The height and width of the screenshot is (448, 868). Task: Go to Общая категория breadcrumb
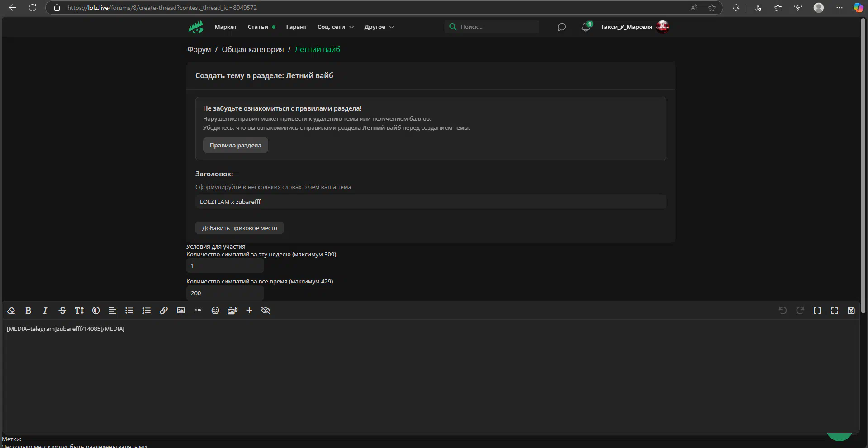click(253, 49)
